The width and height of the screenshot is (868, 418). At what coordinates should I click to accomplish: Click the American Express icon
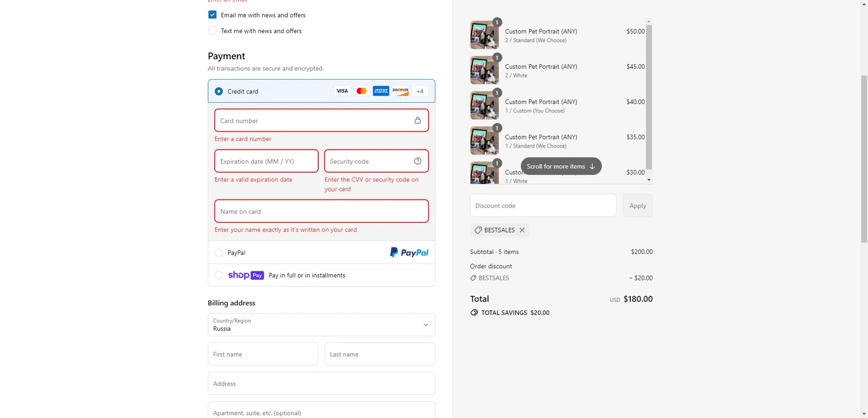pyautogui.click(x=381, y=91)
